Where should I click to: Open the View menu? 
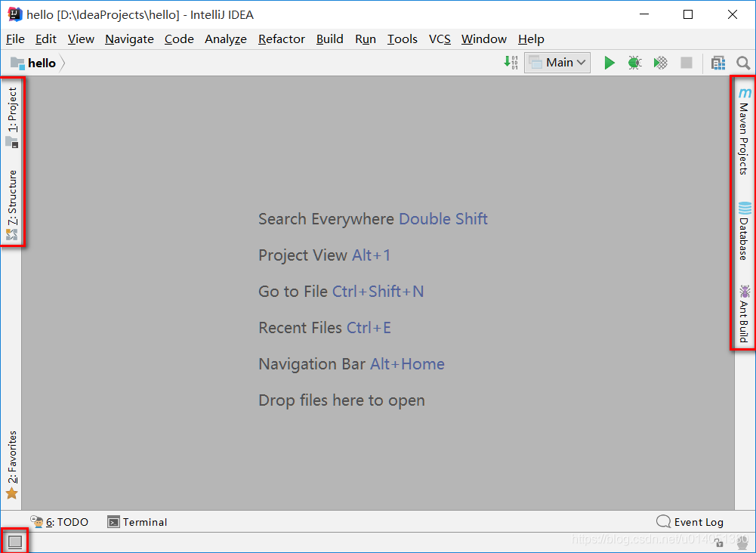pyautogui.click(x=81, y=39)
